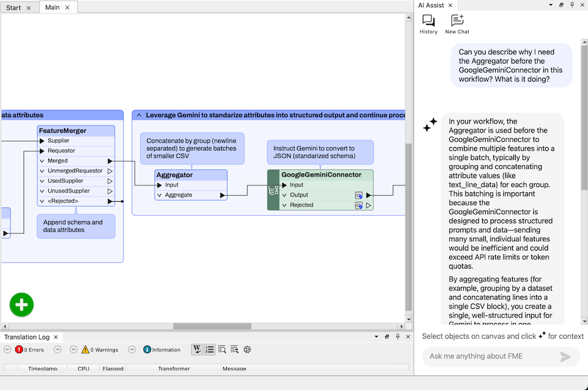This screenshot has height=390, width=588.
Task: Click the second log search filter icon
Action: pos(235,349)
